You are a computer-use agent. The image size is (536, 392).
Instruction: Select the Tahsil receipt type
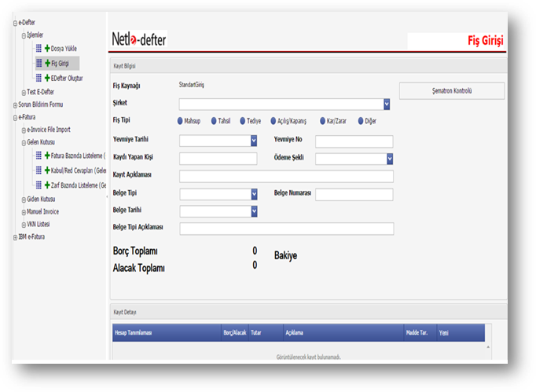click(x=214, y=121)
